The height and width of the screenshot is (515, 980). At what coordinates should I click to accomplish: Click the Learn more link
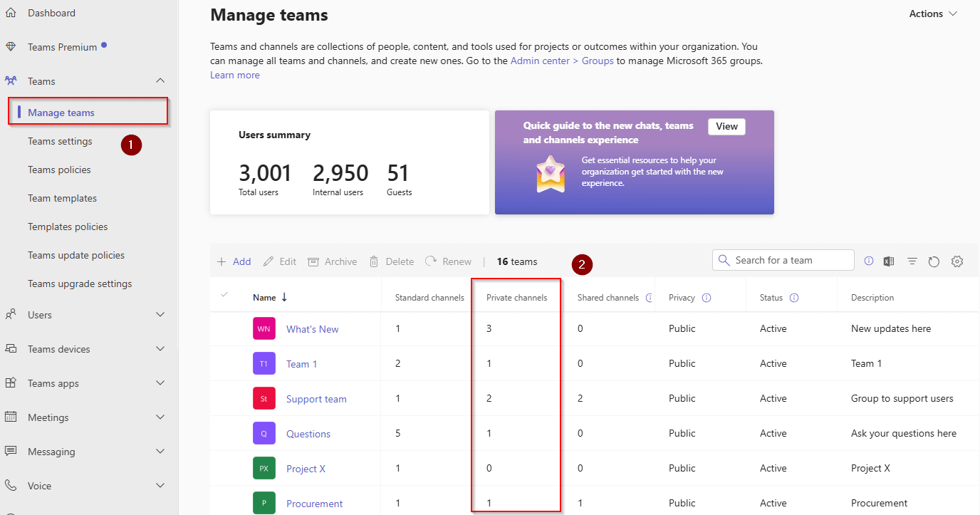[234, 74]
